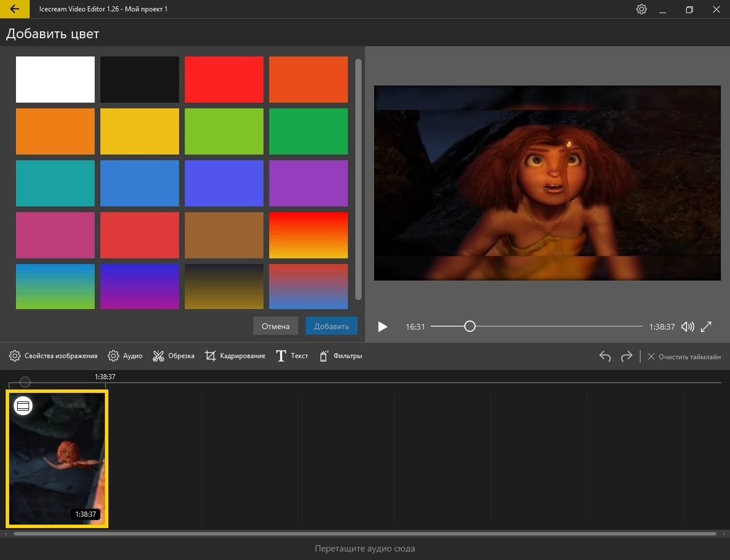Select the red-orange color swatch in top row
730x560 pixels.
pos(309,79)
